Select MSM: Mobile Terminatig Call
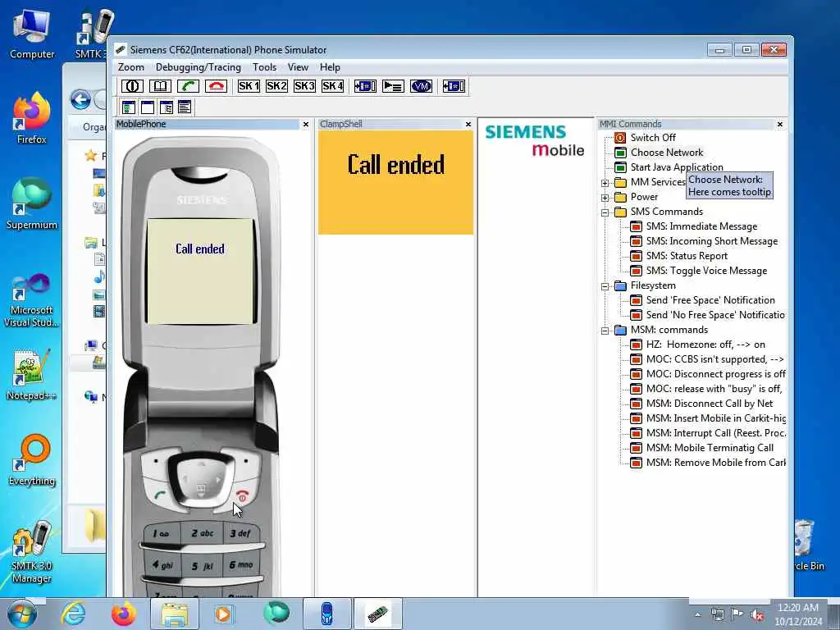 click(710, 448)
